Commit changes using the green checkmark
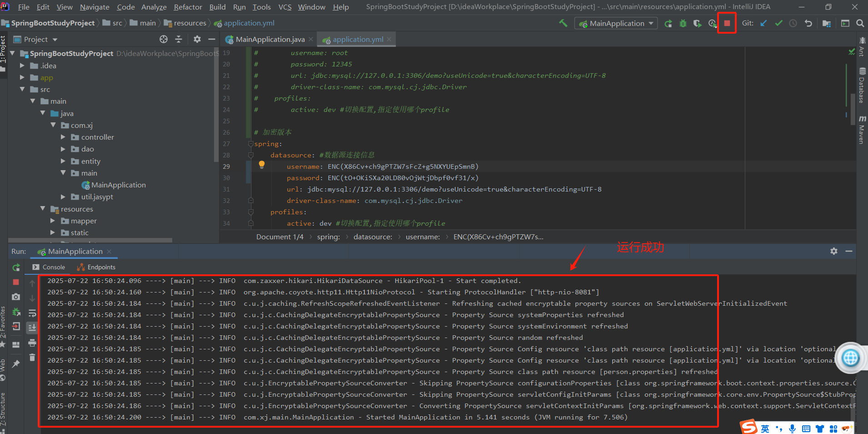The image size is (868, 434). [x=778, y=23]
